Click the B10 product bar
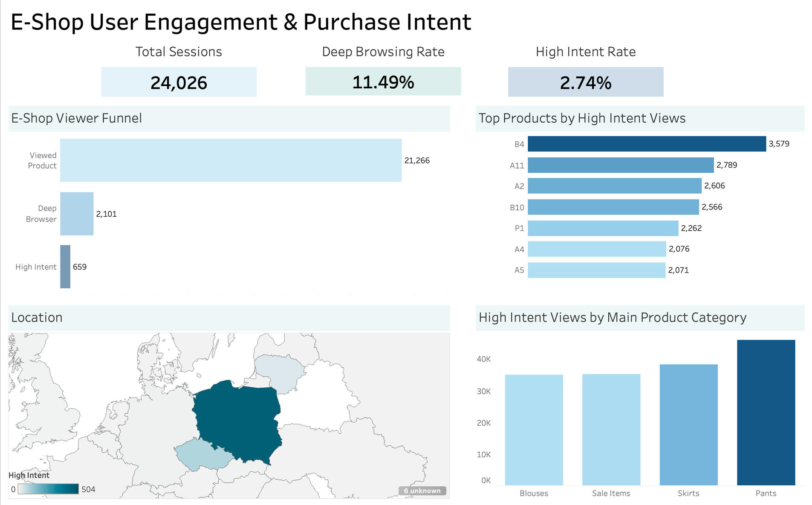The height and width of the screenshot is (505, 812). point(613,207)
